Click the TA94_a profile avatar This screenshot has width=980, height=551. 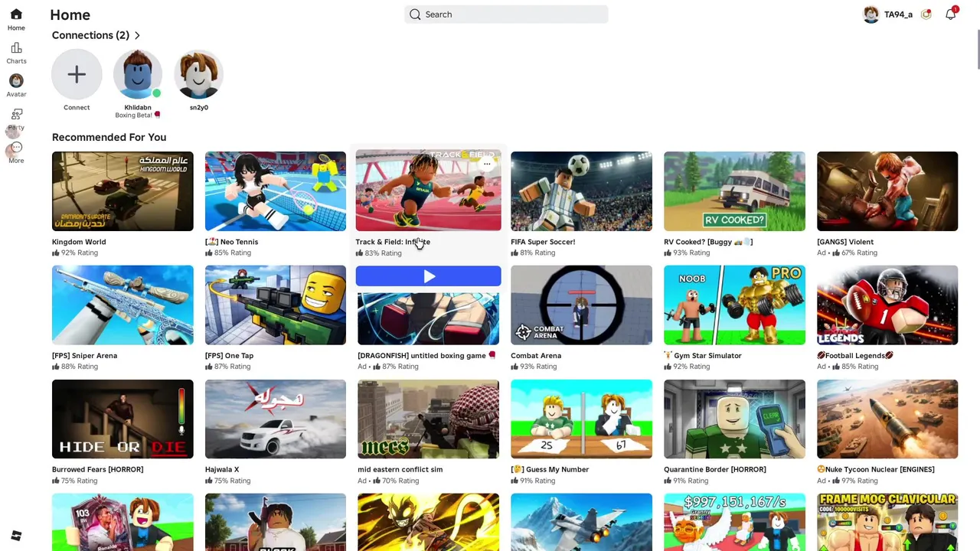pos(871,15)
